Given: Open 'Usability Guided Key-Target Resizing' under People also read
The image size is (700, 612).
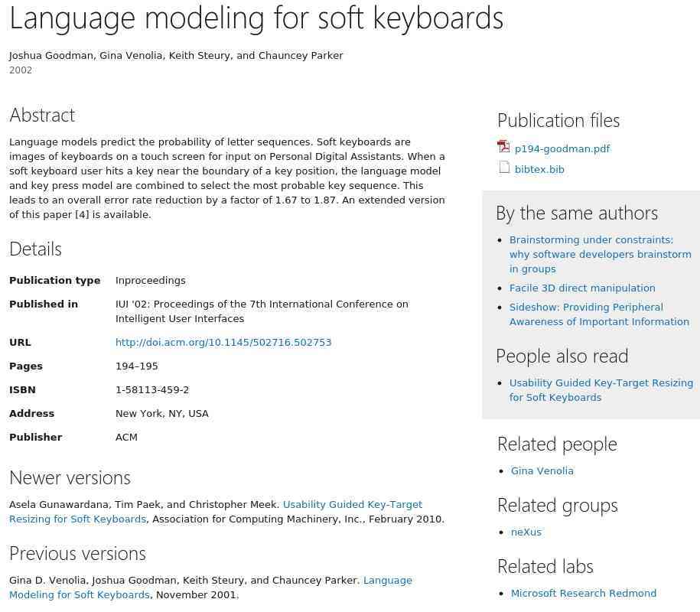Looking at the screenshot, I should [601, 390].
